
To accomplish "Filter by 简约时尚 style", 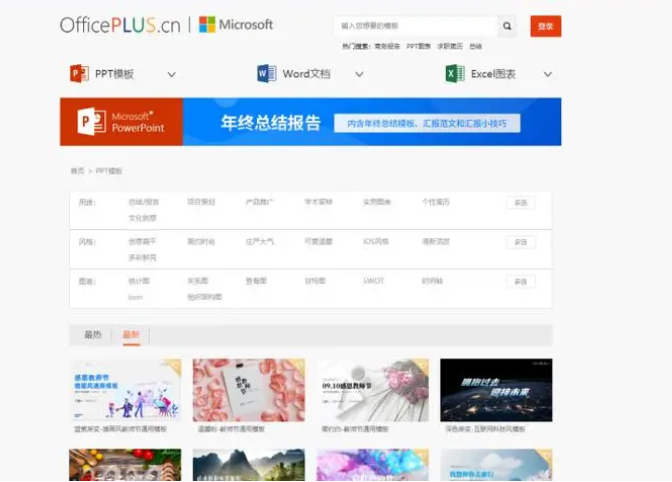I will pos(201,241).
